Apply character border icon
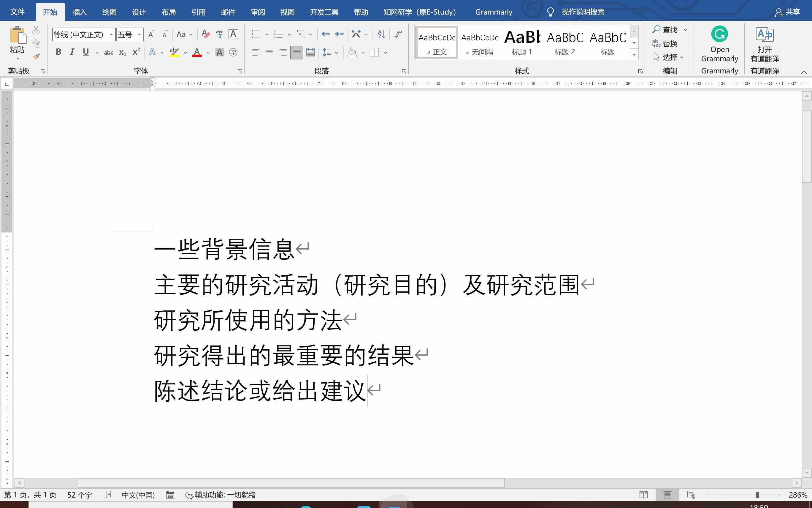The width and height of the screenshot is (812, 508). coord(233,34)
